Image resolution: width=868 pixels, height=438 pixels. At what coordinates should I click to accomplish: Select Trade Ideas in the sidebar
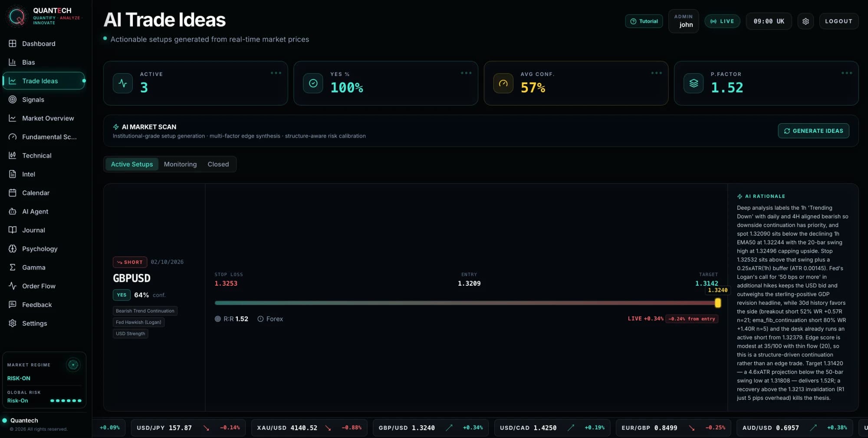click(43, 81)
